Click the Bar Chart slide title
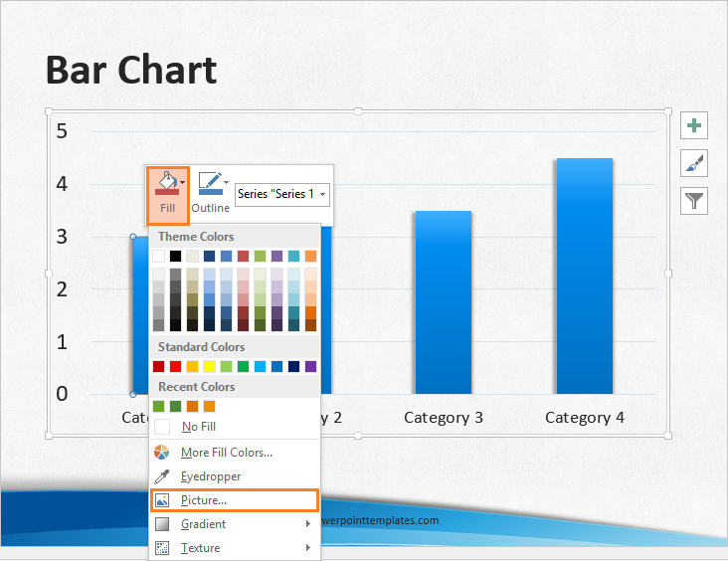The width and height of the screenshot is (728, 561). [x=131, y=70]
